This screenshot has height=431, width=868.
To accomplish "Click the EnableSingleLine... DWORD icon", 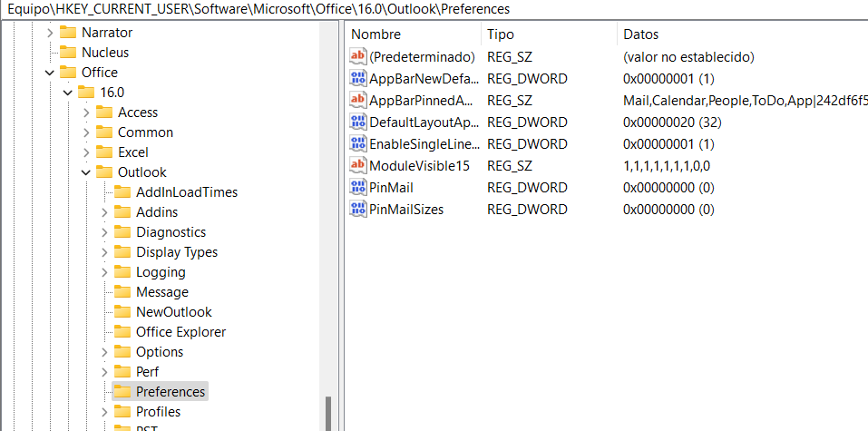I will [358, 143].
